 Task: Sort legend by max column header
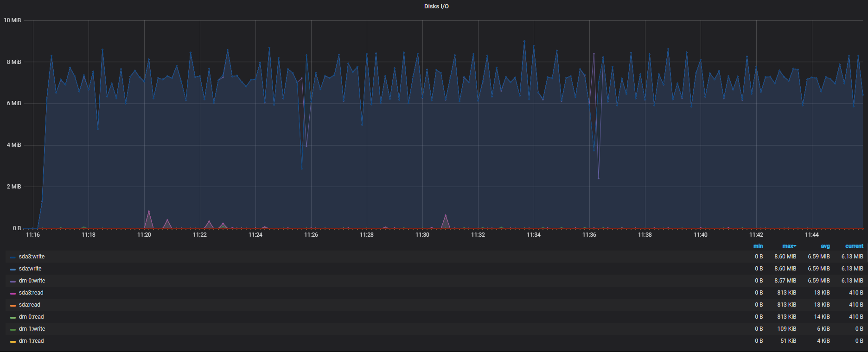(789, 246)
